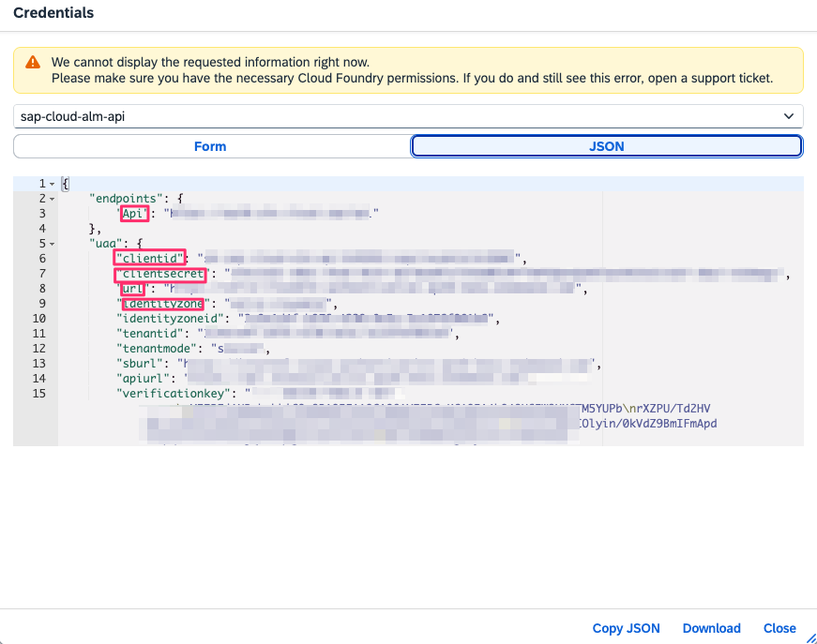
Task: Click the "tenantmode" key in the JSON
Action: (154, 349)
